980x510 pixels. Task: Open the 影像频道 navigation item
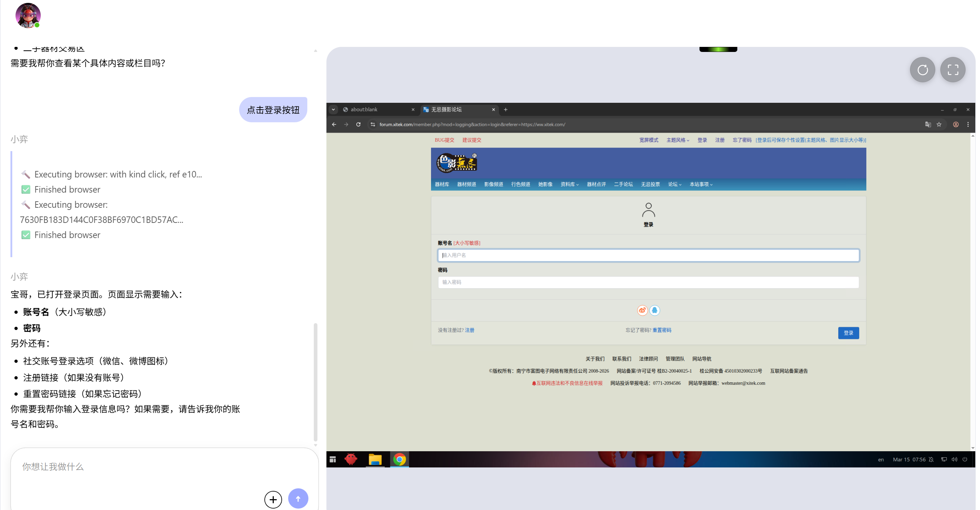tap(494, 184)
